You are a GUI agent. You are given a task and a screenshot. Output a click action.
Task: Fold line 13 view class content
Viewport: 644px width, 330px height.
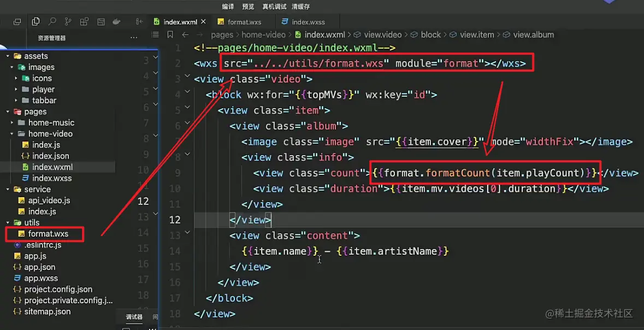(187, 233)
